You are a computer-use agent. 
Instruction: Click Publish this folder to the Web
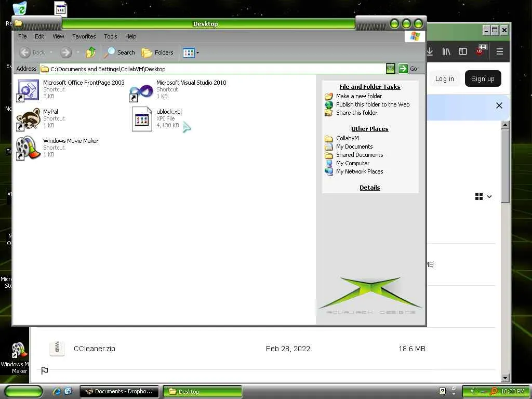[373, 104]
